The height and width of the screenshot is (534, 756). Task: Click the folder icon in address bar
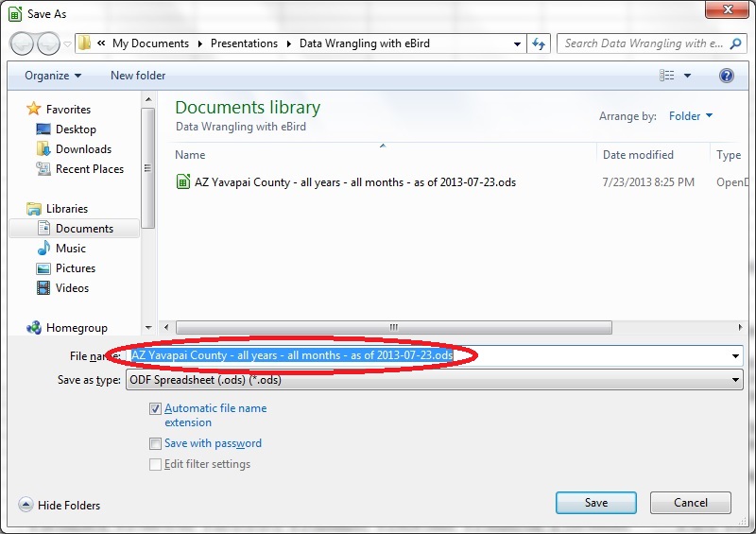tap(84, 43)
